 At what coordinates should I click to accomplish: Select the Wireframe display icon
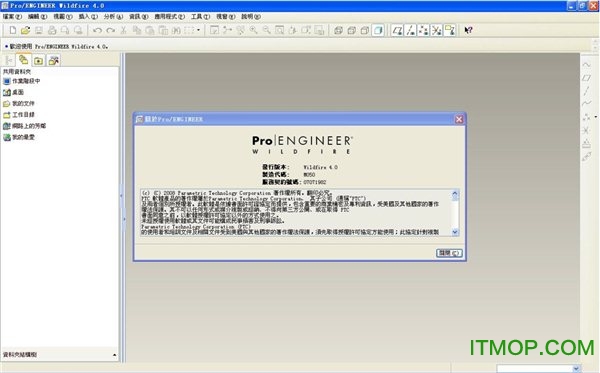(338, 30)
